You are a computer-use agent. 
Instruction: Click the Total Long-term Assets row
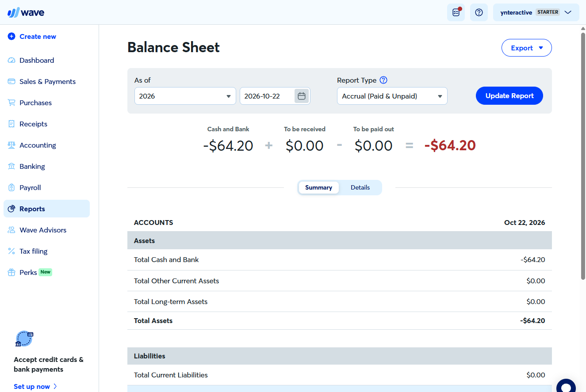(x=340, y=302)
